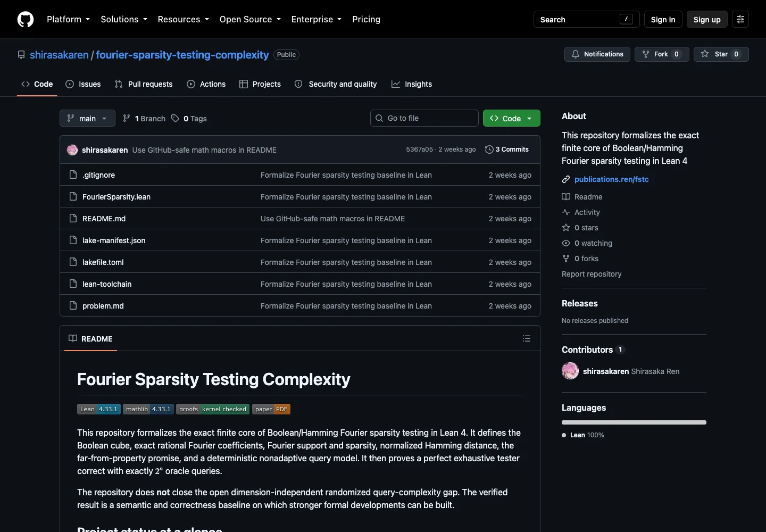Click the file icon for .gitignore
The height and width of the screenshot is (532, 766).
pyautogui.click(x=73, y=174)
